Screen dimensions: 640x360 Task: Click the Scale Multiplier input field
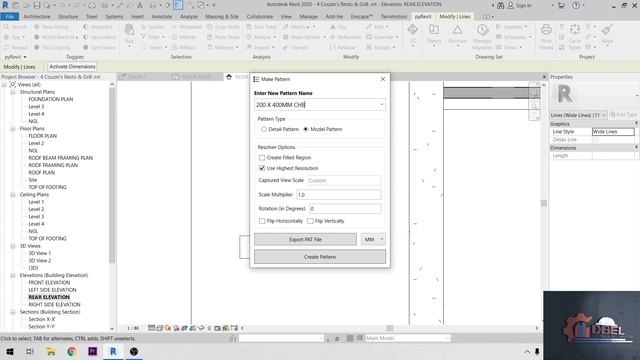339,195
